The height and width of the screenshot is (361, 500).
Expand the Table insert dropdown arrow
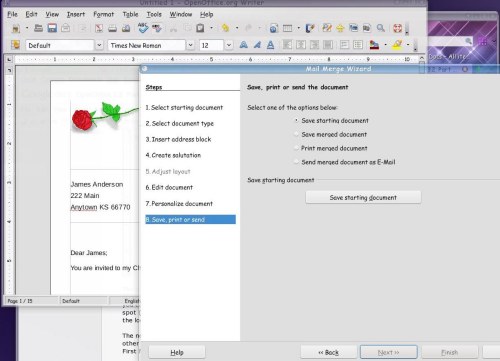(298, 28)
